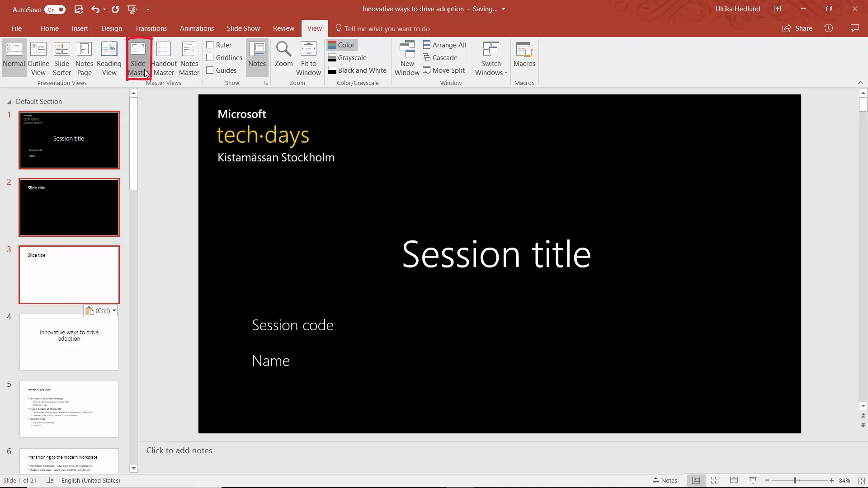The image size is (868, 488).
Task: Open version history icon
Action: point(829,28)
